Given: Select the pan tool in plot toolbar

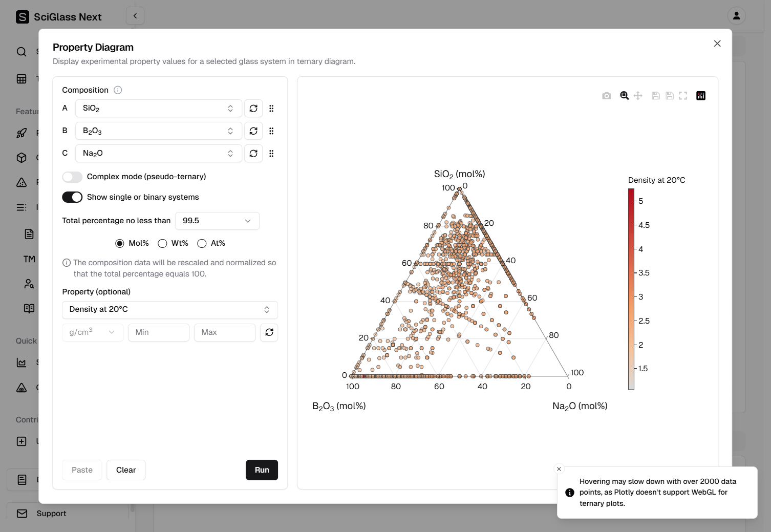Looking at the screenshot, I should click(638, 96).
